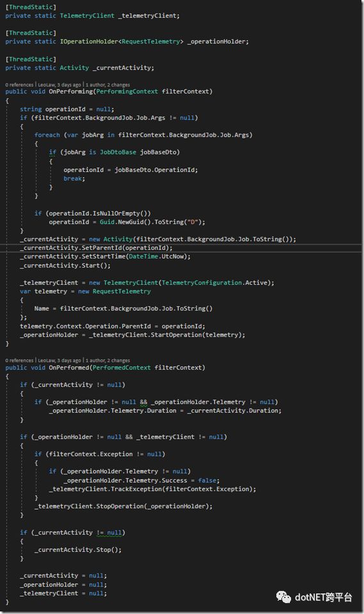
Task: Click the break keyword in the foreach
Action: [x=73, y=179]
